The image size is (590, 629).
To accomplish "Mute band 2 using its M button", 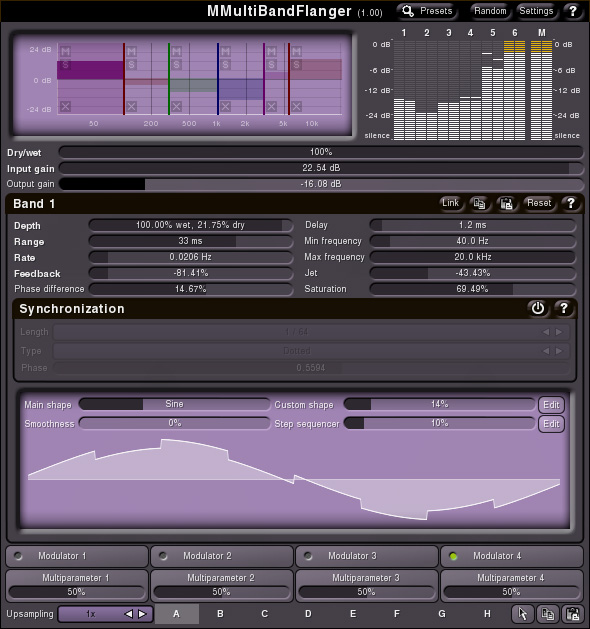I will click(131, 51).
